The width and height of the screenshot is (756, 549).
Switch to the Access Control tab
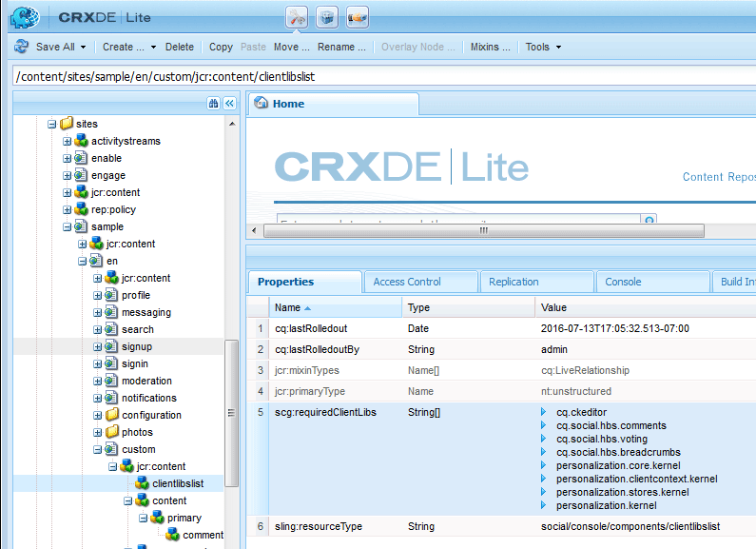click(x=420, y=282)
